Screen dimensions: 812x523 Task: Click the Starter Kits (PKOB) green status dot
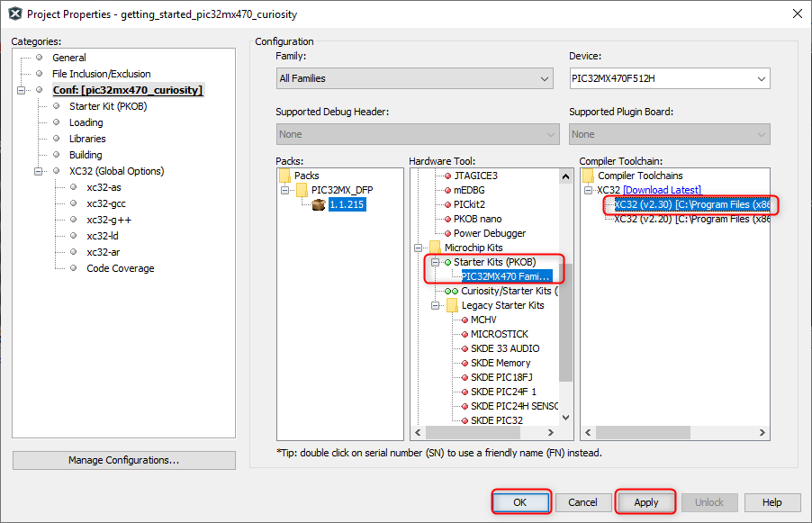pyautogui.click(x=447, y=262)
